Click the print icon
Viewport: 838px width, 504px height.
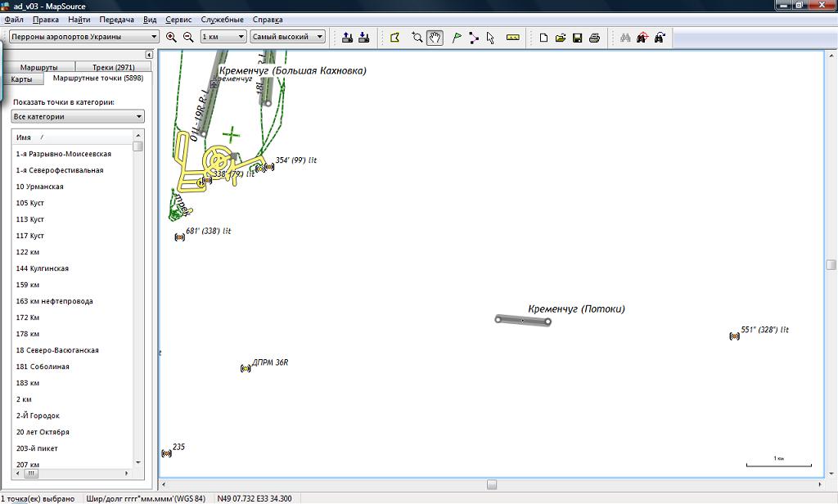[594, 38]
